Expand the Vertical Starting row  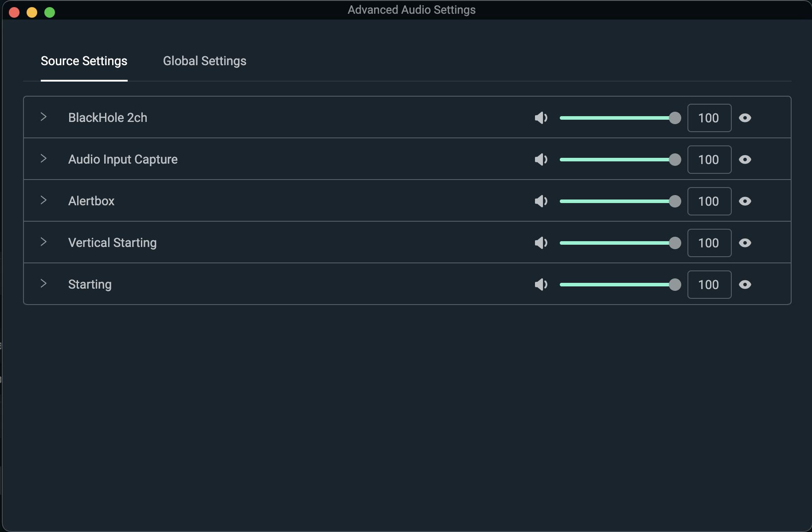click(43, 242)
